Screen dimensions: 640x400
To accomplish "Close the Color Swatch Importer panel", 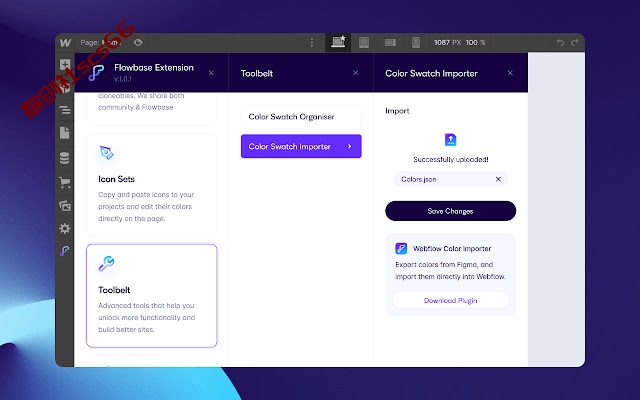I will (x=510, y=73).
